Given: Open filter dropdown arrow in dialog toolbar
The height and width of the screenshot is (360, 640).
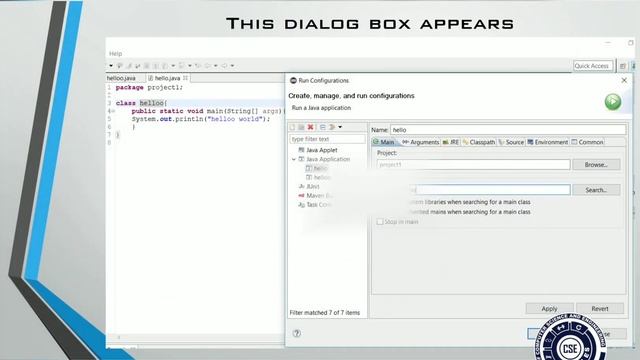Looking at the screenshot, I should point(340,127).
